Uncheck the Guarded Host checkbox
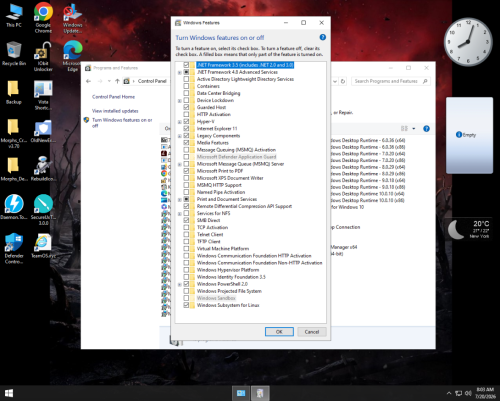 click(186, 107)
